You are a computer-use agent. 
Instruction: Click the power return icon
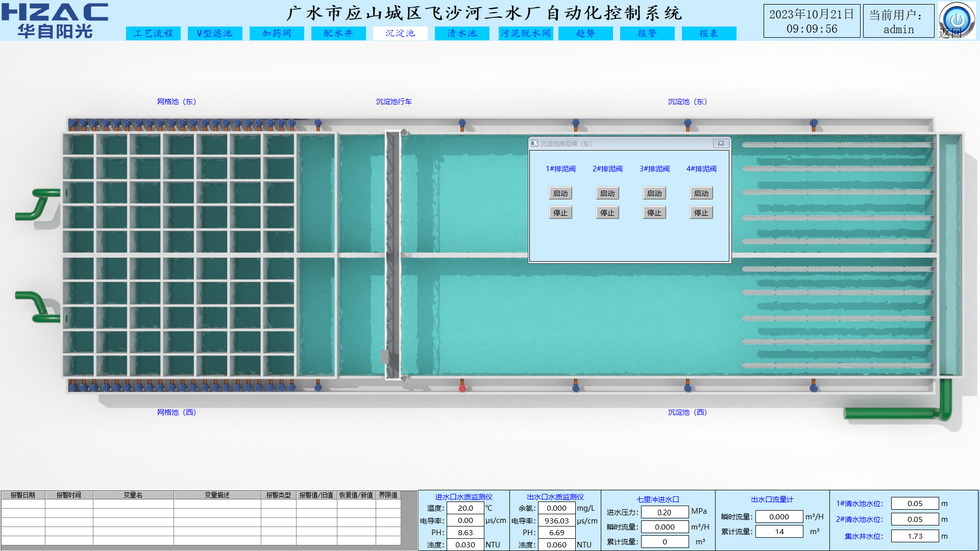tap(957, 19)
